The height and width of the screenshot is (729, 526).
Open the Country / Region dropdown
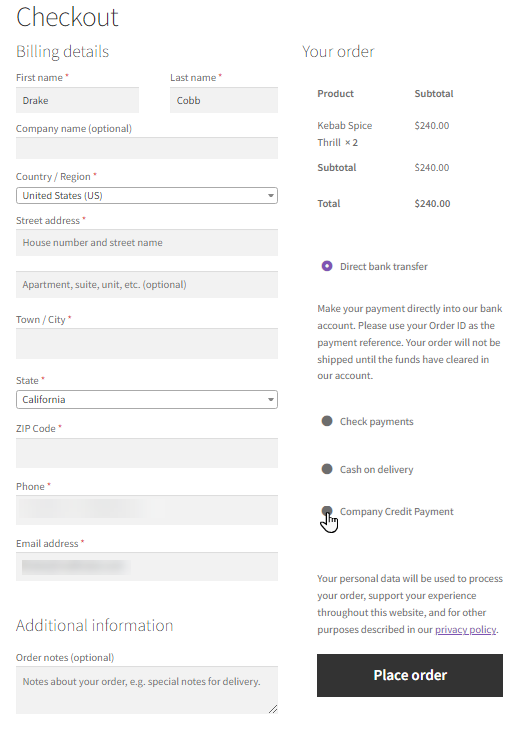click(147, 196)
